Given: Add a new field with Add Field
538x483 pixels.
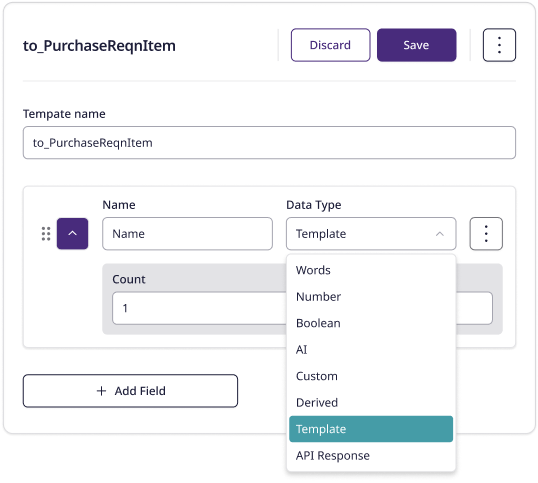Looking at the screenshot, I should (x=130, y=391).
